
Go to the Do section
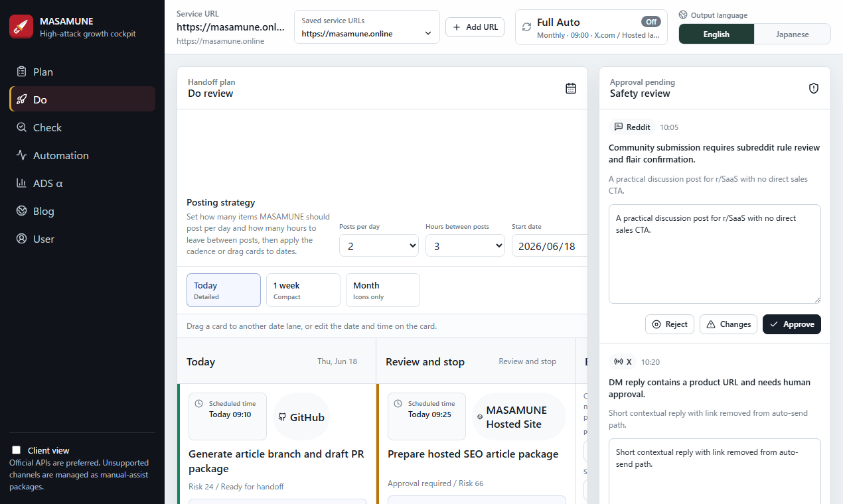82,99
